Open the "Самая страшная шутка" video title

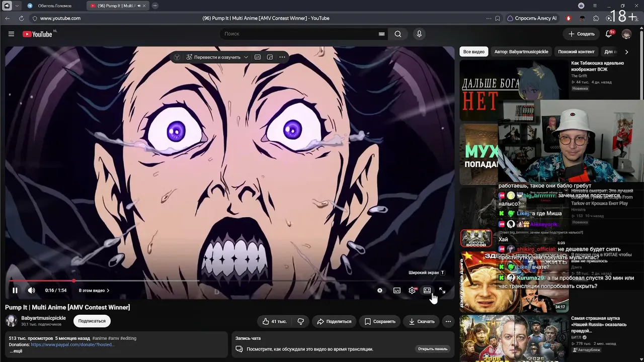click(599, 324)
